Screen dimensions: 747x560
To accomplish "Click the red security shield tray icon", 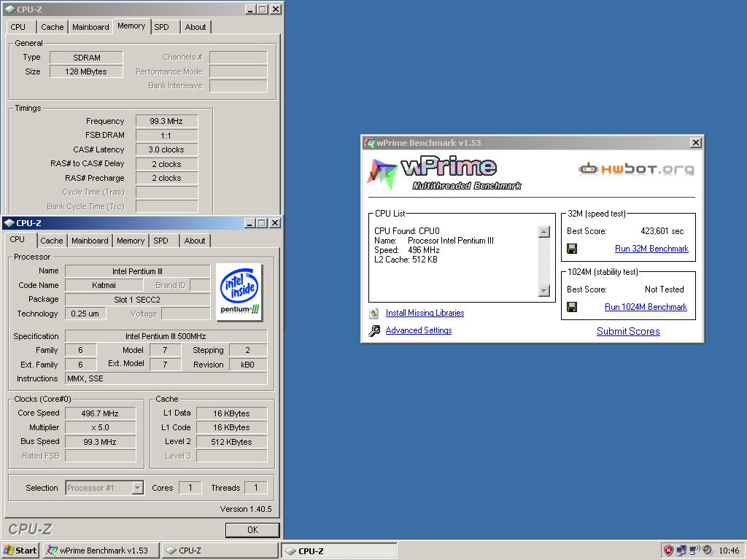I will click(x=668, y=551).
